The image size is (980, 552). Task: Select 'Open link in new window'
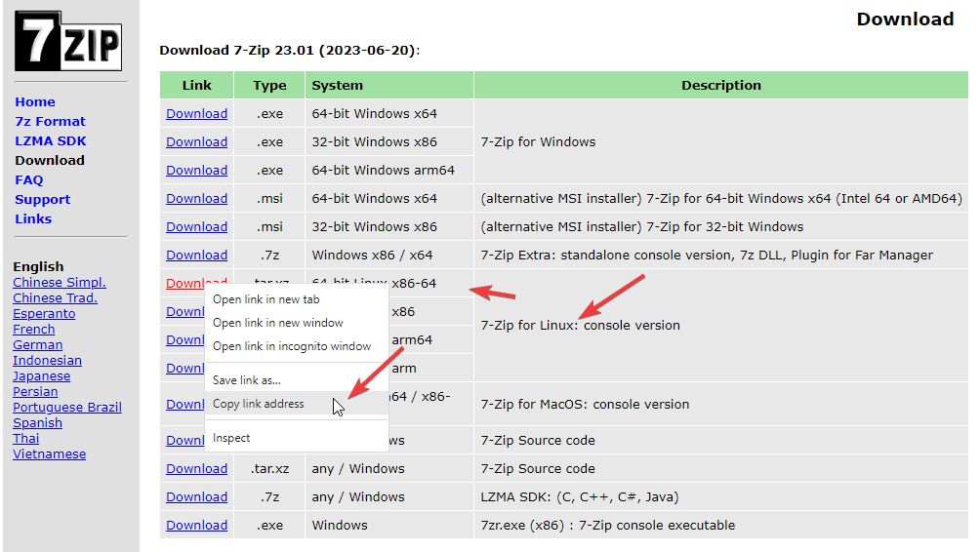pos(277,323)
